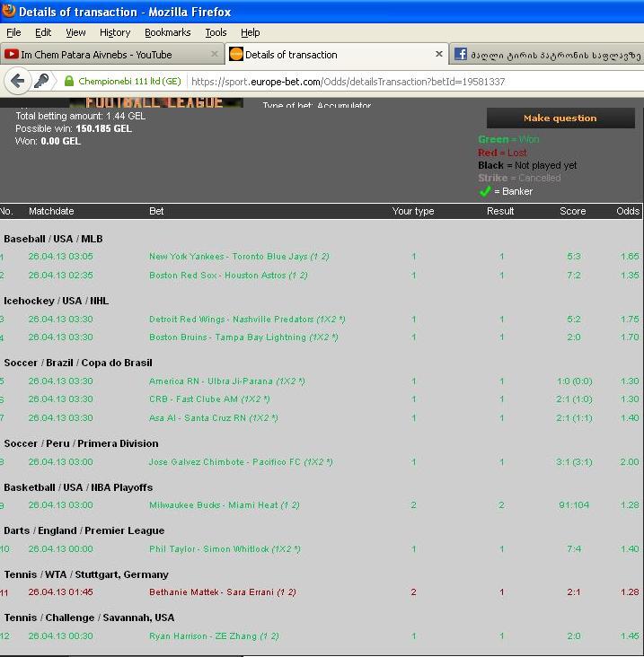Open the Edit menu
The image size is (644, 657).
point(43,32)
